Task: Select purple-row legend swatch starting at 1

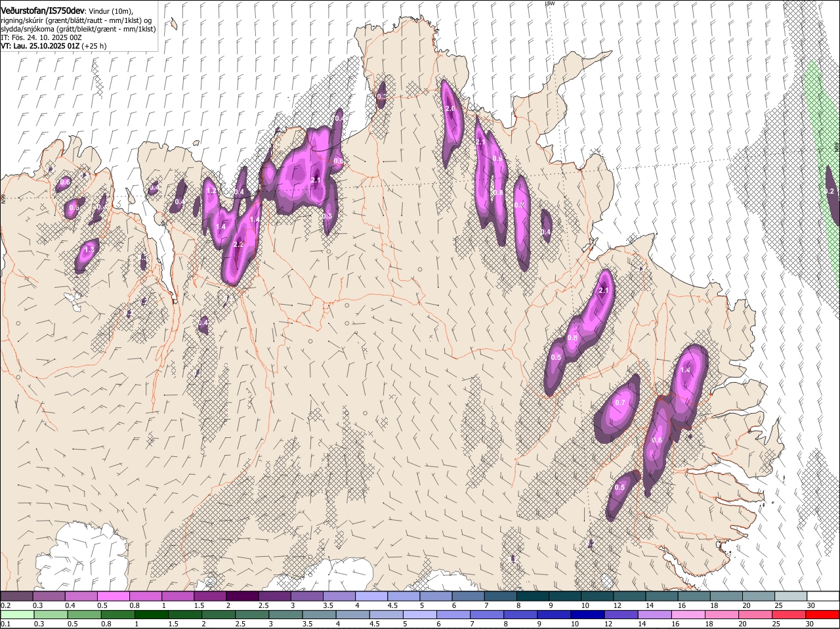Action: 177,596
